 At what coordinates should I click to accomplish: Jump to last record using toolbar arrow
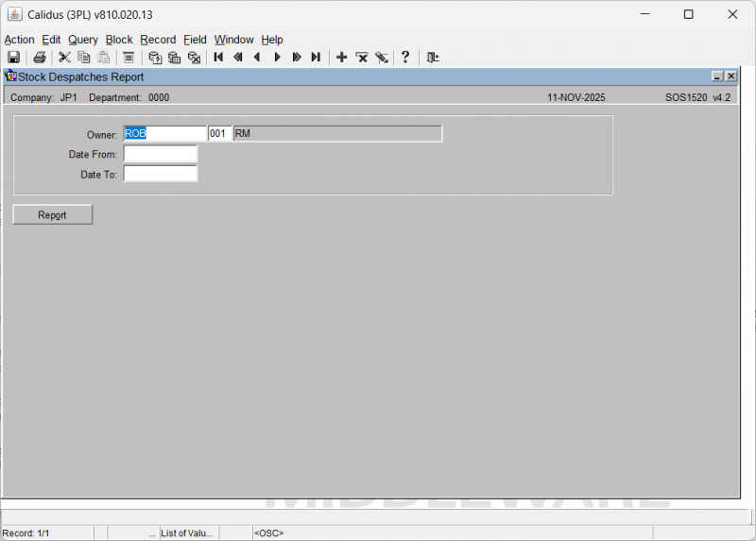click(x=316, y=58)
